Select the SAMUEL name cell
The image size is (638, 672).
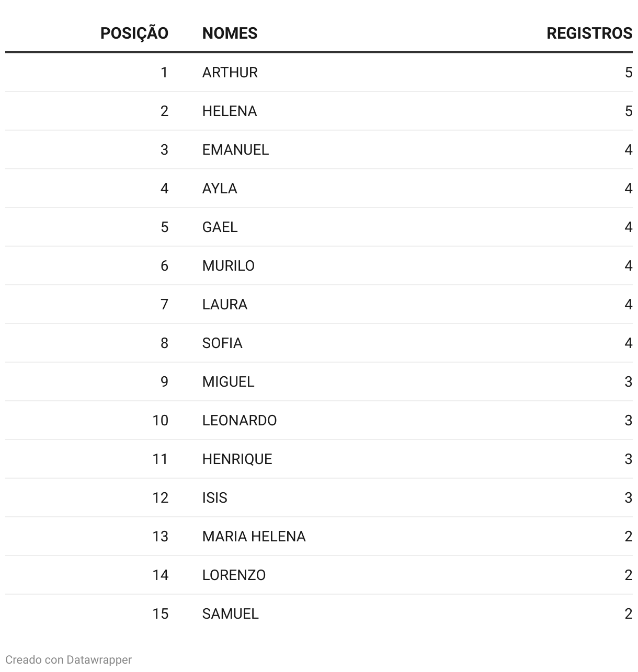pos(230,613)
